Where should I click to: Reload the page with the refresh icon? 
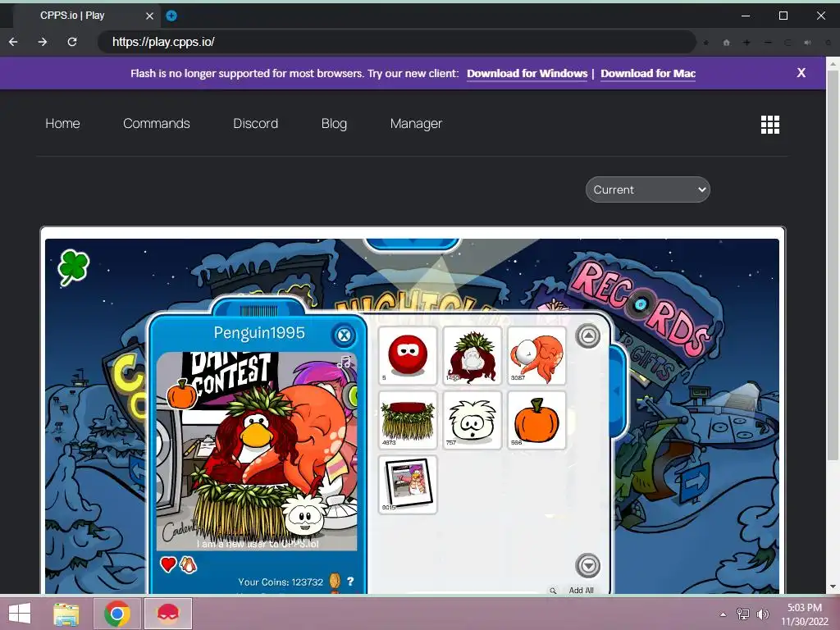[72, 42]
